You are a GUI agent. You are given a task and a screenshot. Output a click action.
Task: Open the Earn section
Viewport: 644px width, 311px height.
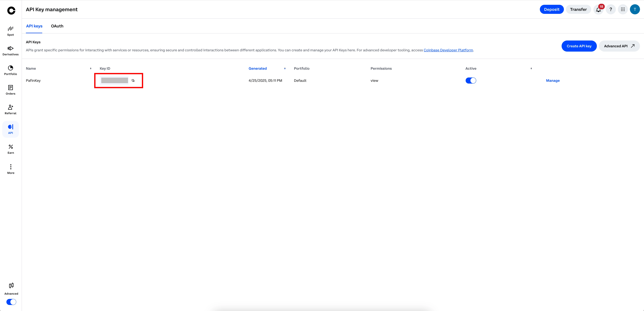tap(10, 148)
